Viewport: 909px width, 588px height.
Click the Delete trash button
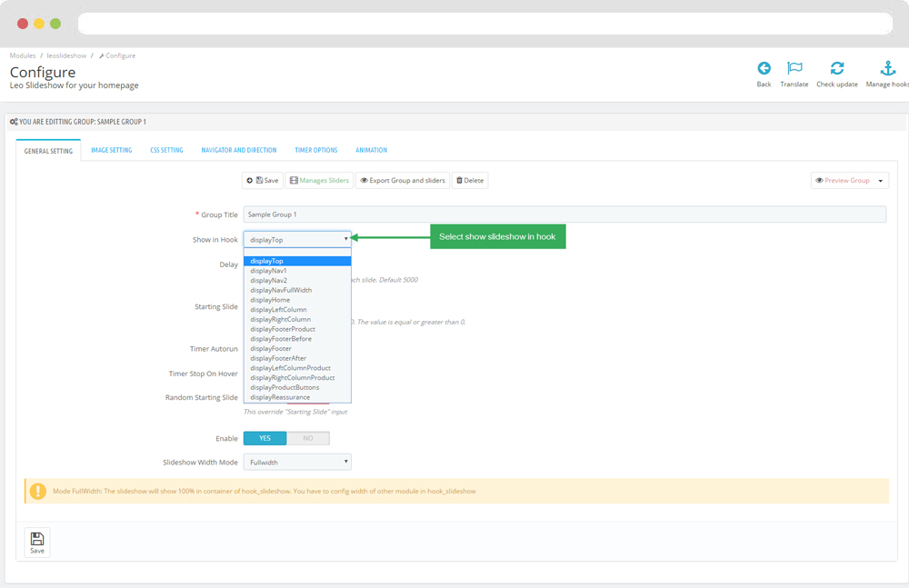(470, 181)
